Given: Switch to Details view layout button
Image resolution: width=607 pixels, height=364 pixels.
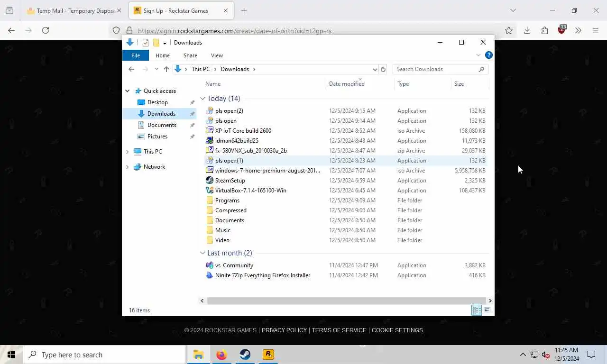Looking at the screenshot, I should click(477, 310).
